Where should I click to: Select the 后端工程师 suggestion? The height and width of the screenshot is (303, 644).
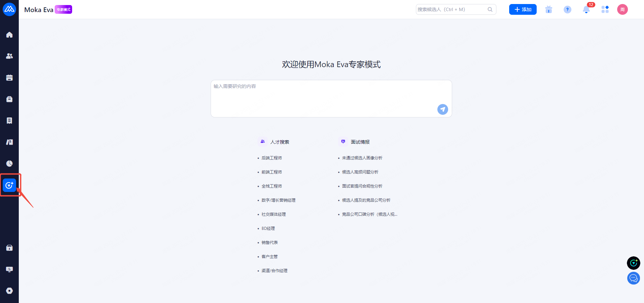point(272,158)
